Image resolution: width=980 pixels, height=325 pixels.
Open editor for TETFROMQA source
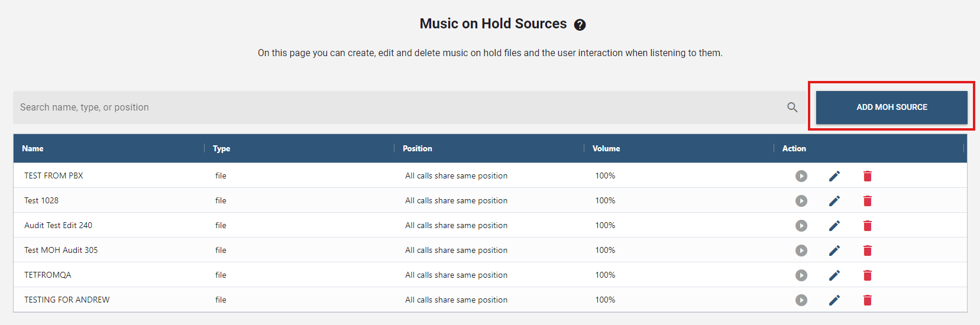click(834, 275)
